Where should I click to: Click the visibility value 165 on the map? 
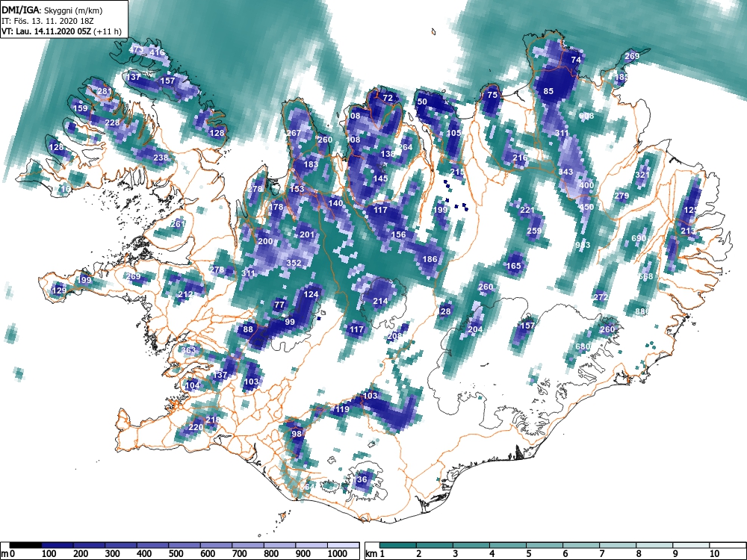point(514,266)
